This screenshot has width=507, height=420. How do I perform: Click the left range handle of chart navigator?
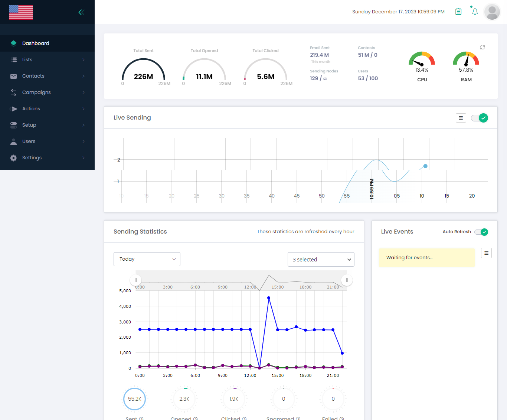136,280
